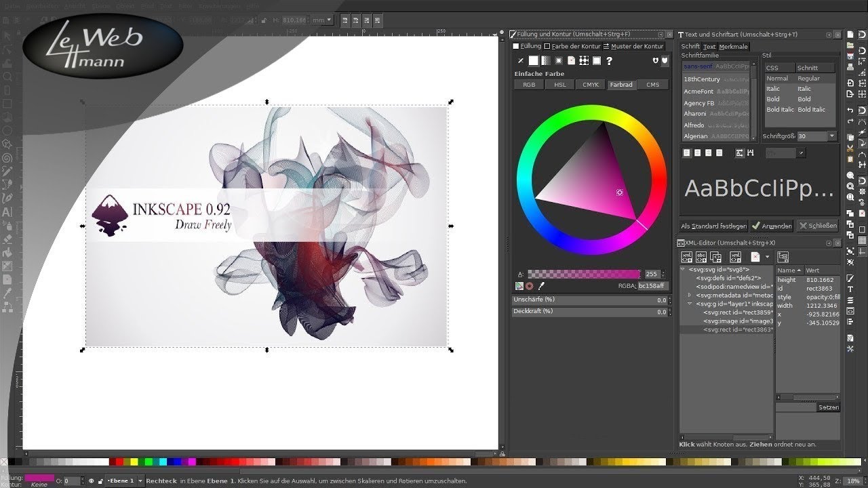
Task: Click the new element node icon in XML-Editor
Action: [x=687, y=257]
